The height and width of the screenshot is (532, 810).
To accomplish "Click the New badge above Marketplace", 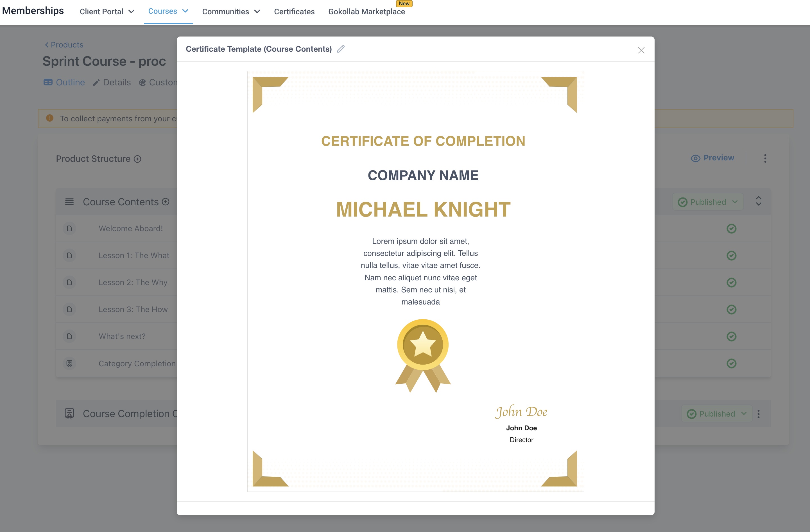I will pos(404,3).
